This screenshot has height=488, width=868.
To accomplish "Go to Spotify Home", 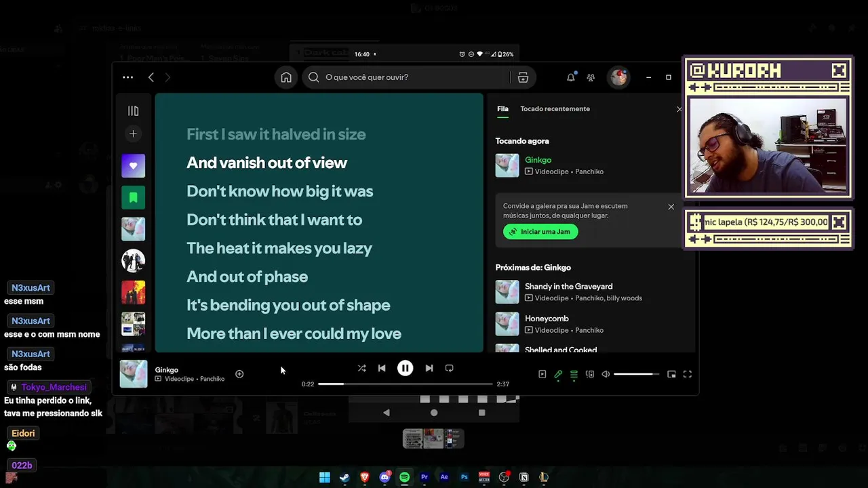I will tap(286, 77).
